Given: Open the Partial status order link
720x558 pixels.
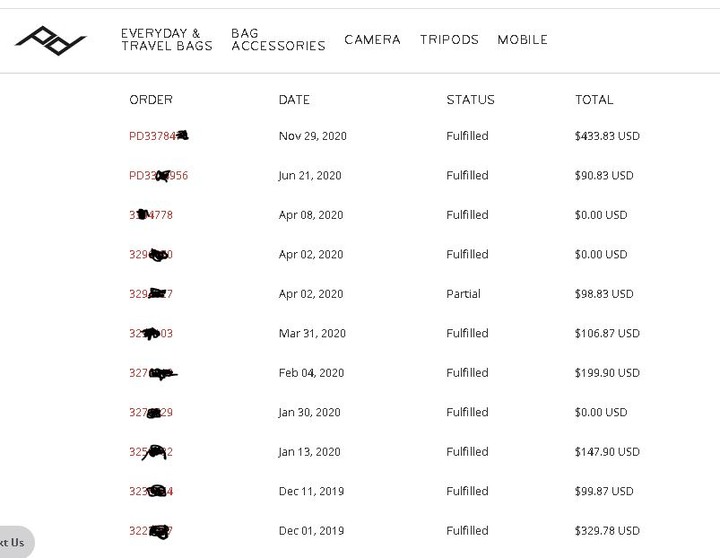Looking at the screenshot, I should (151, 294).
